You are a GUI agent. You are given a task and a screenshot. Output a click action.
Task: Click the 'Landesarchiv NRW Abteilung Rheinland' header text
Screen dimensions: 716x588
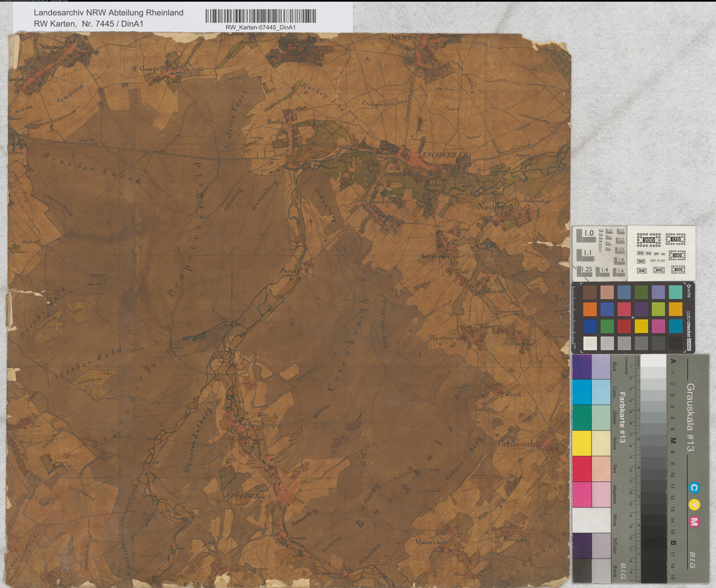coord(108,13)
